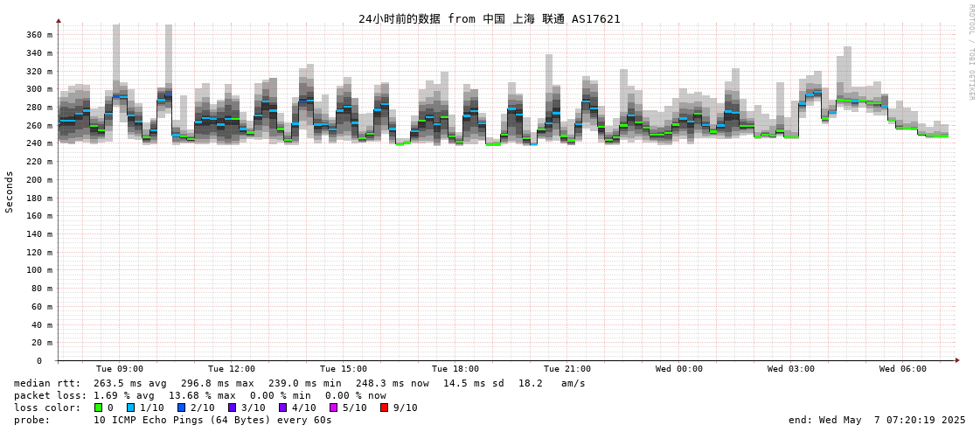This screenshot has width=980, height=432.
Task: Click the 0.00 % min packet loss
Action: (x=284, y=396)
